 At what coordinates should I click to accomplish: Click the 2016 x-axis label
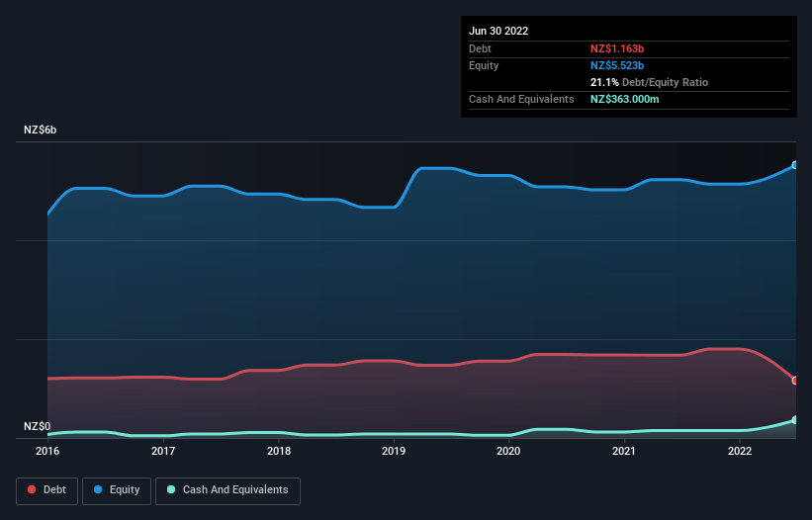[x=47, y=451]
